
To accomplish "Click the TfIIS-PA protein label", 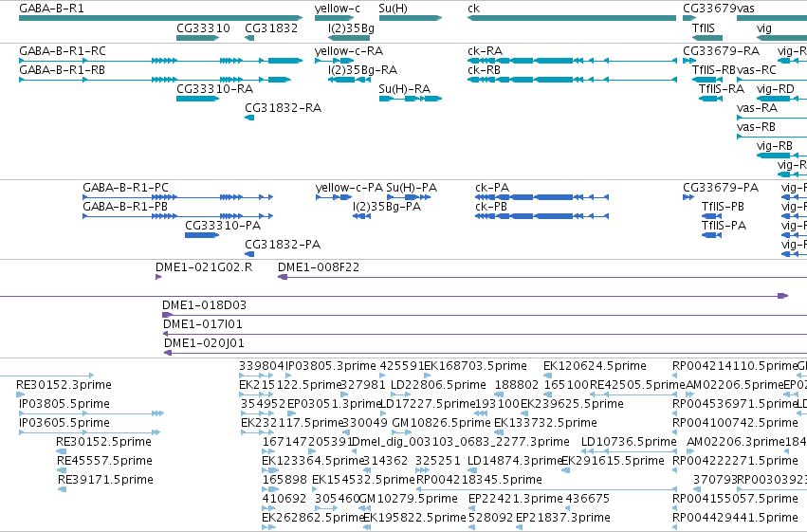I will 724,226.
